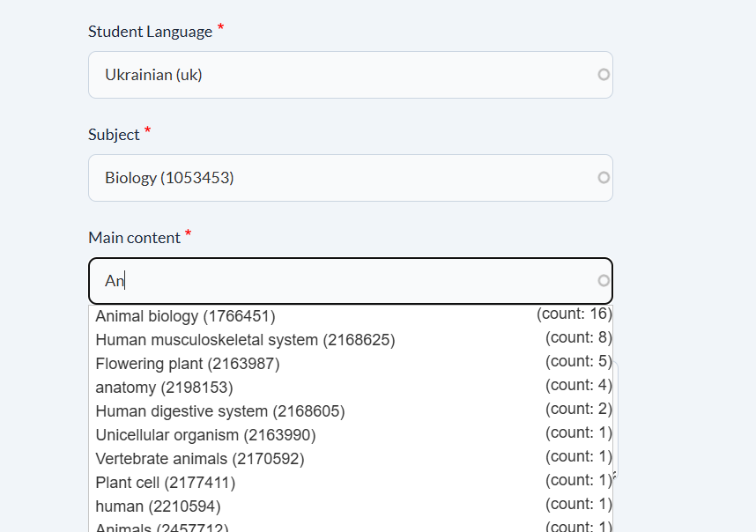Pick Flowering plant (2163987) from list
Screen dimensions: 756x532
click(x=188, y=364)
